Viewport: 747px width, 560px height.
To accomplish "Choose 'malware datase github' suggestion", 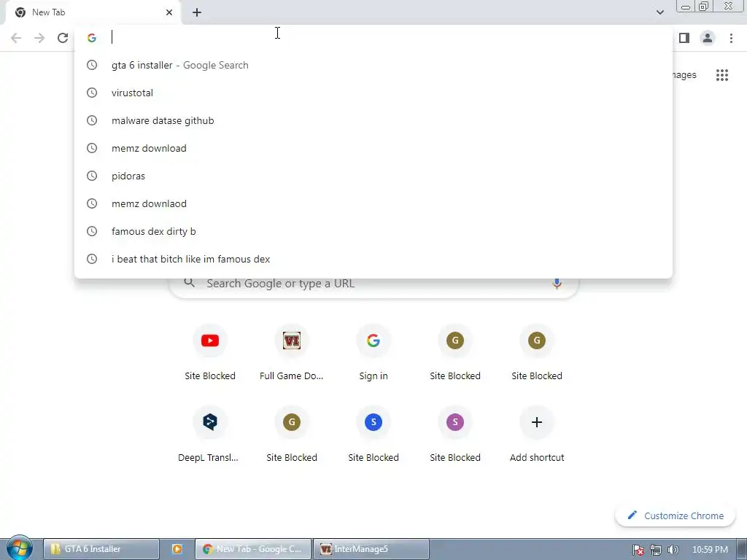I will (x=373, y=120).
